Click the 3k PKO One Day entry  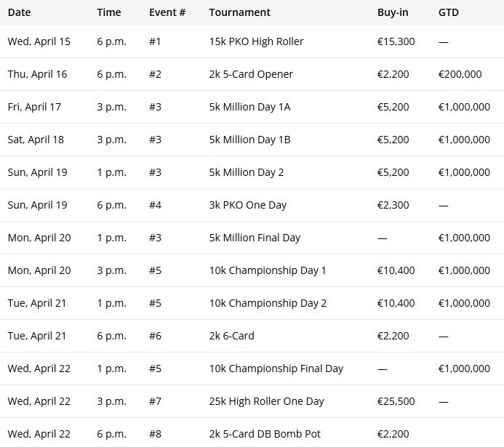point(247,205)
